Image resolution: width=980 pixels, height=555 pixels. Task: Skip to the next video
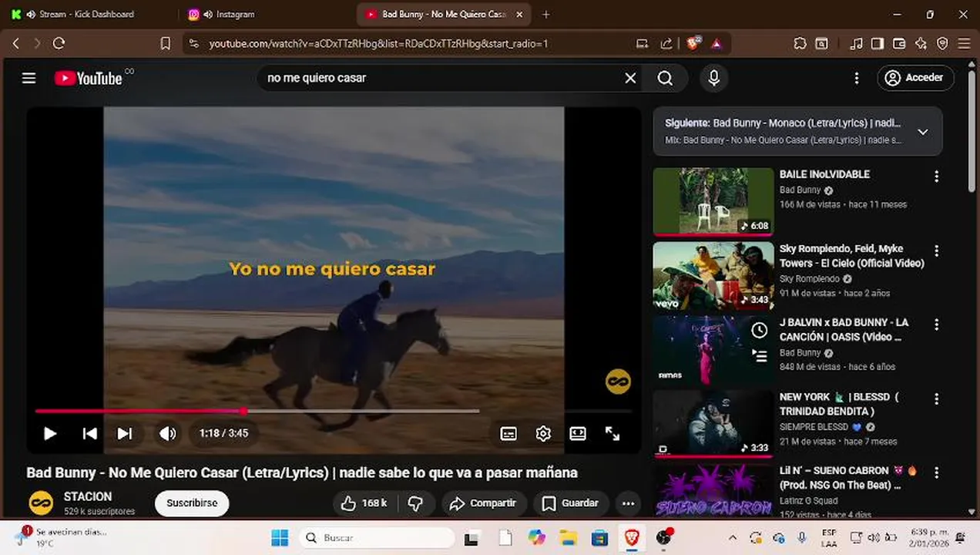coord(125,433)
